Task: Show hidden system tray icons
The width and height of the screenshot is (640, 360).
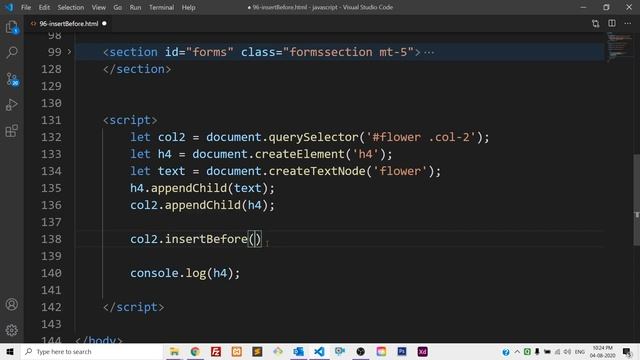Action: pos(517,352)
